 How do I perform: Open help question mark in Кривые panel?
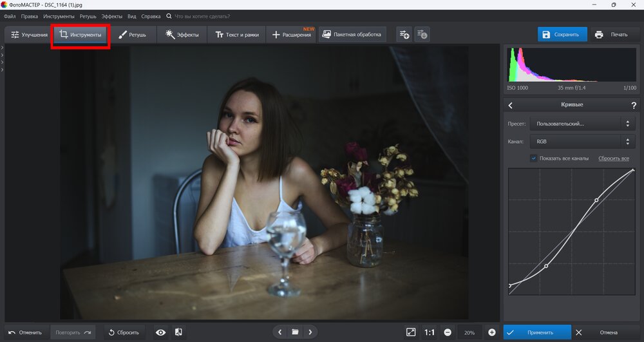(634, 105)
